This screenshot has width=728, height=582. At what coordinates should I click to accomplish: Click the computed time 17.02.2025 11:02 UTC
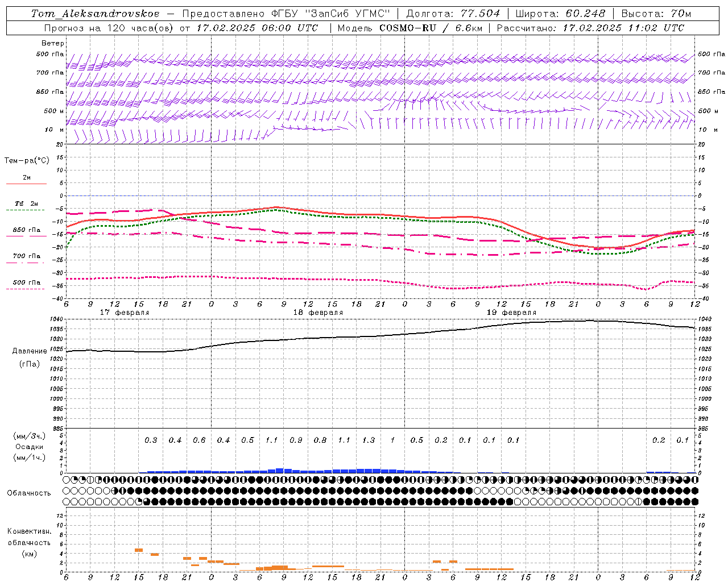tap(623, 28)
